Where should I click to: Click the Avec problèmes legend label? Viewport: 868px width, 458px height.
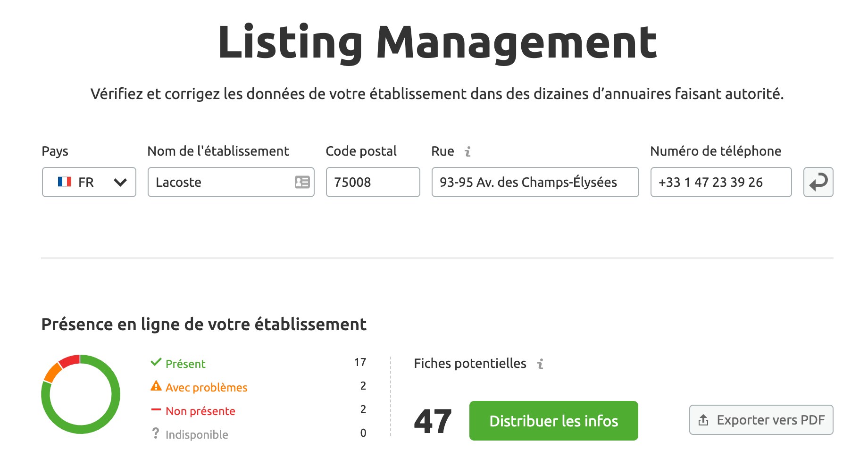[x=206, y=387]
